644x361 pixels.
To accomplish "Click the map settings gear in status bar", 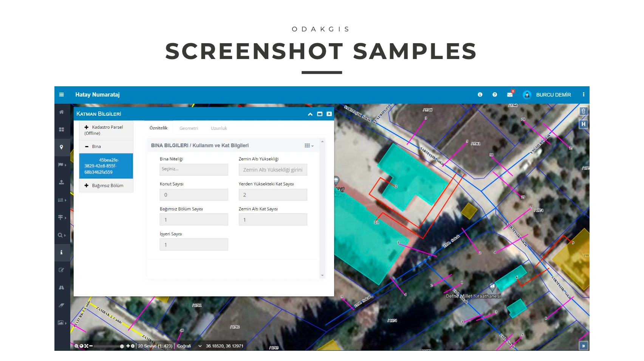I will 133,346.
